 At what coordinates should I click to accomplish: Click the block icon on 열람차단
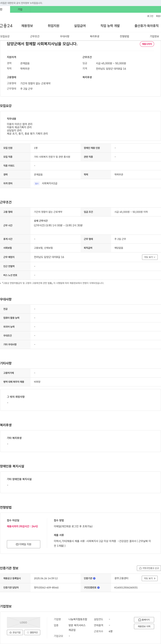[x=28, y=632]
